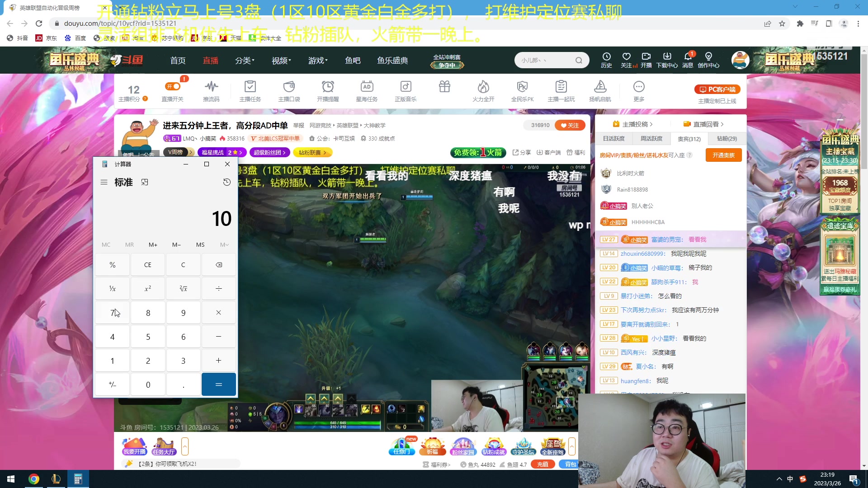The width and height of the screenshot is (868, 488).
Task: Click the calculator number 7 key
Action: (113, 313)
